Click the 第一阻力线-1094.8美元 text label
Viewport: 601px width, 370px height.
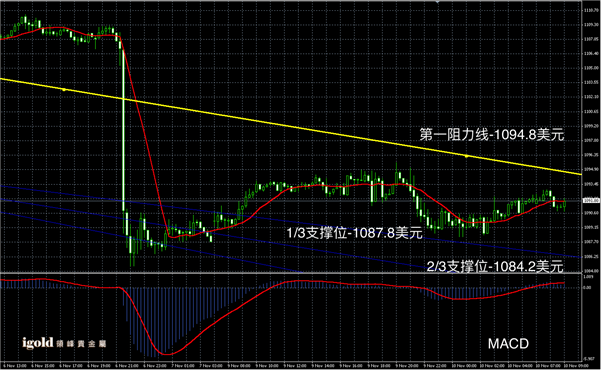pyautogui.click(x=492, y=135)
